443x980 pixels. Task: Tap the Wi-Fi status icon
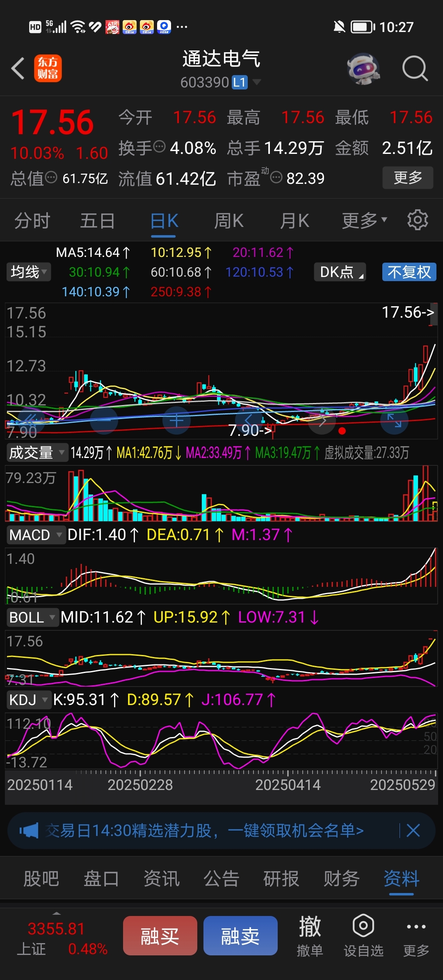(x=78, y=27)
